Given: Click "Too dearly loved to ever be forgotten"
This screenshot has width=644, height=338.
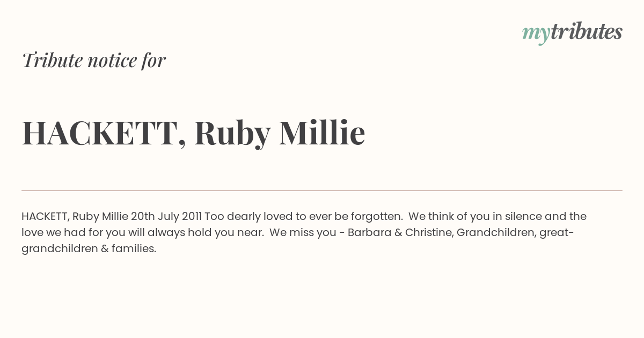Looking at the screenshot, I should 304,216.
